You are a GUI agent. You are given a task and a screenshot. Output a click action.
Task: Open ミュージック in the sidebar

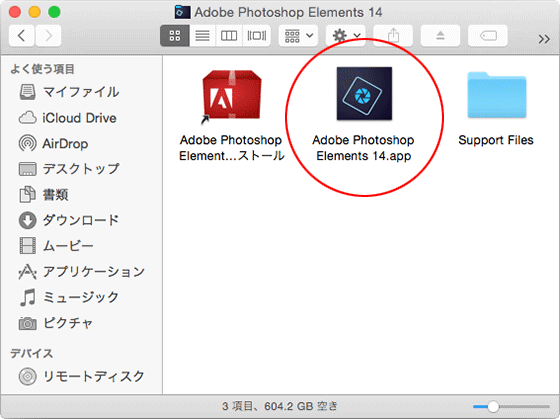81,298
